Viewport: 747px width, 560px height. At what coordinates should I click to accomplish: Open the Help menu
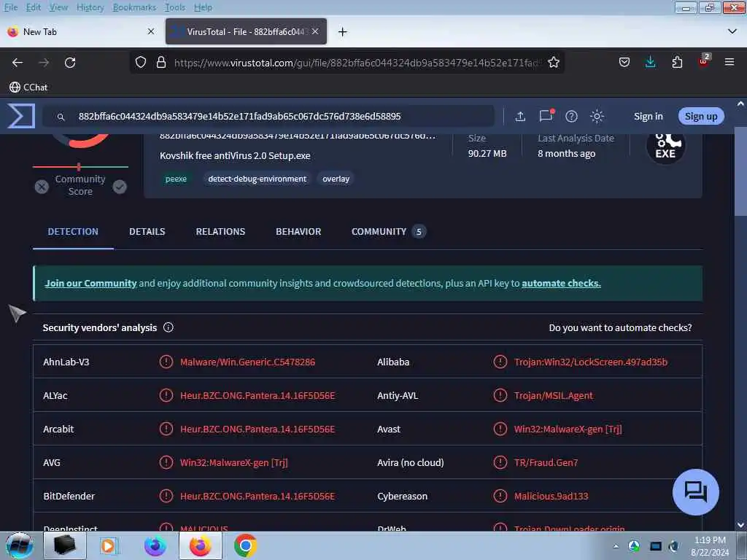point(203,7)
